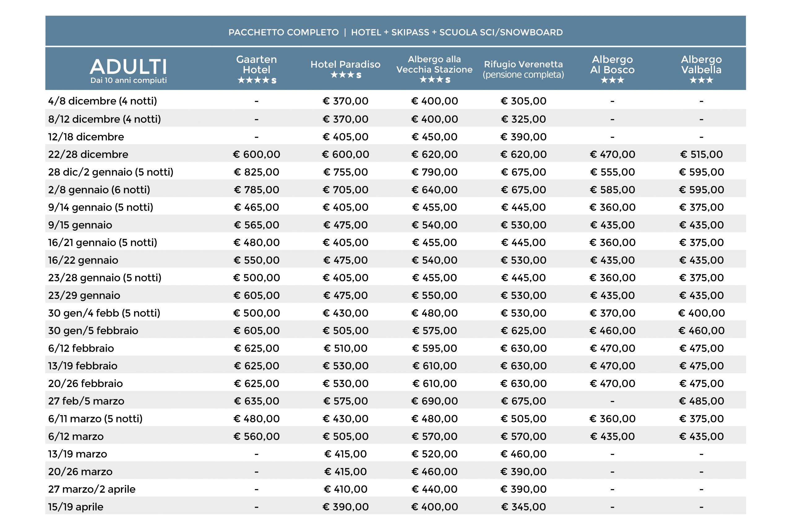Click Vecchia Stazione price € 595,00
The image size is (792, 532).
tap(435, 348)
